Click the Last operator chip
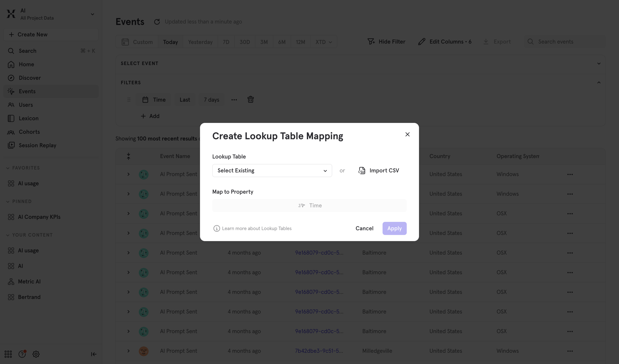This screenshot has width=619, height=364. [185, 100]
